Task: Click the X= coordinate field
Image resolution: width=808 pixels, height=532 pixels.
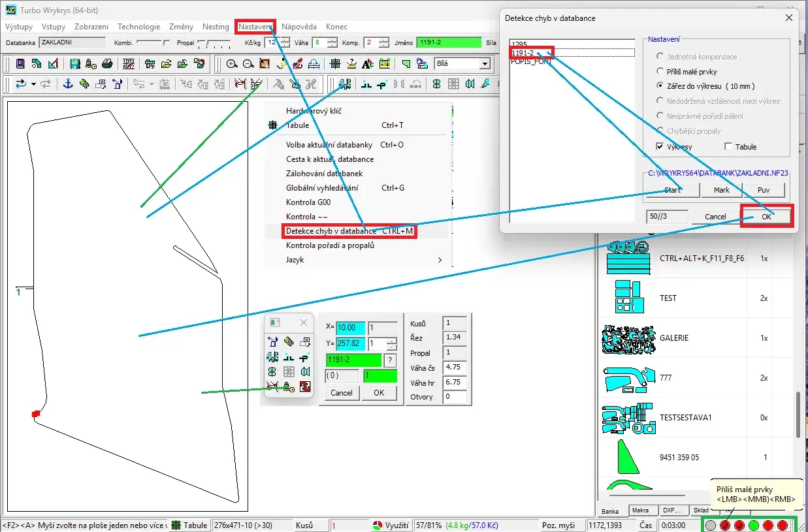Action: pos(351,328)
